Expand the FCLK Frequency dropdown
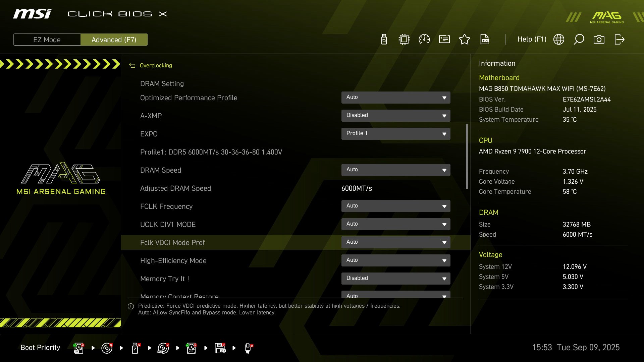Image resolution: width=644 pixels, height=362 pixels. 396,206
